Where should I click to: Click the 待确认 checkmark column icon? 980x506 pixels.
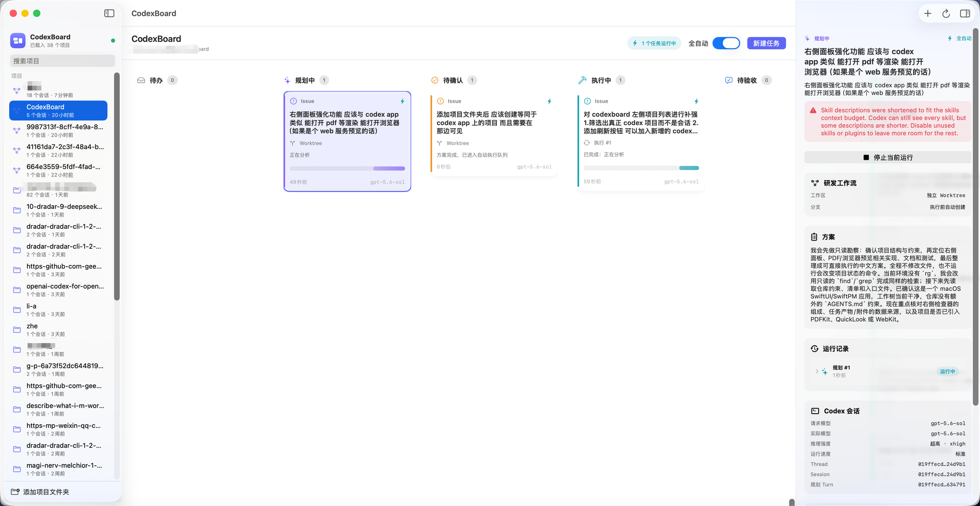point(435,80)
